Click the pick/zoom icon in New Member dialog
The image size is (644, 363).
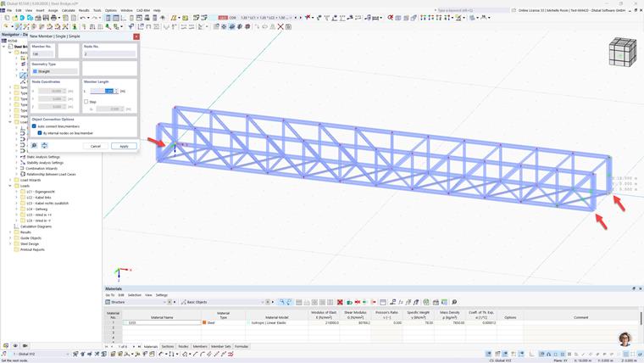34,146
